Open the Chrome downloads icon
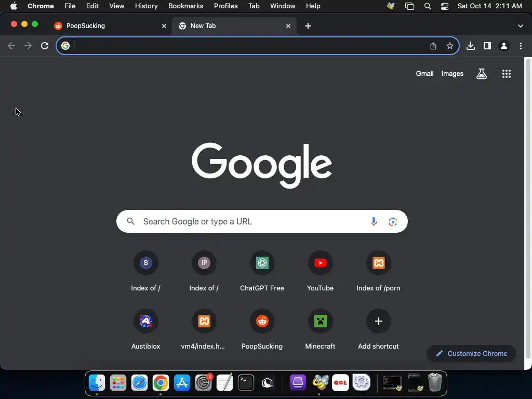This screenshot has height=399, width=532. pyautogui.click(x=471, y=46)
